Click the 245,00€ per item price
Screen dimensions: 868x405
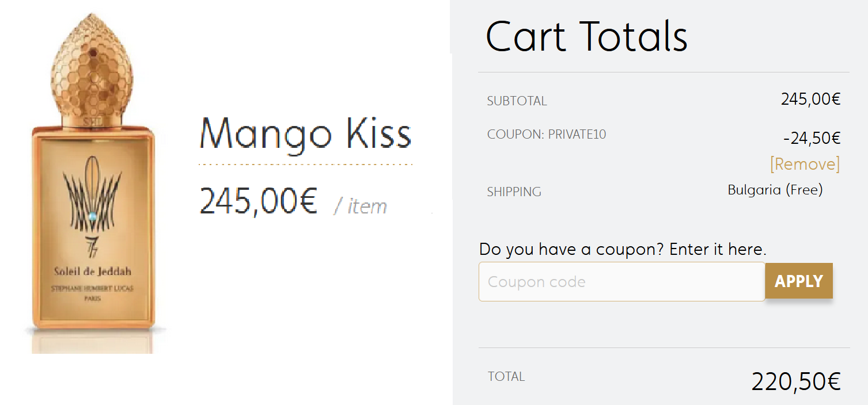[x=258, y=201]
